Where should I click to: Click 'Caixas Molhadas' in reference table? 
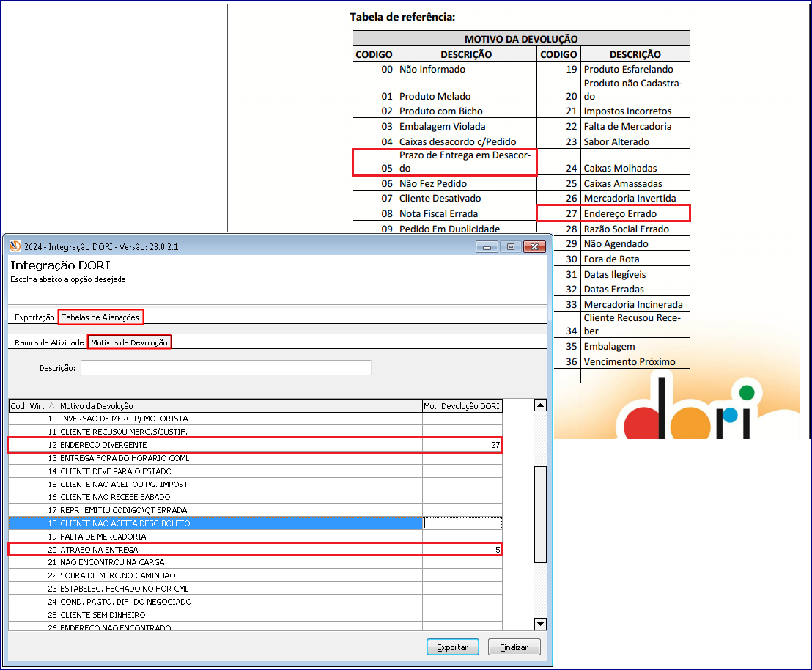click(x=620, y=169)
